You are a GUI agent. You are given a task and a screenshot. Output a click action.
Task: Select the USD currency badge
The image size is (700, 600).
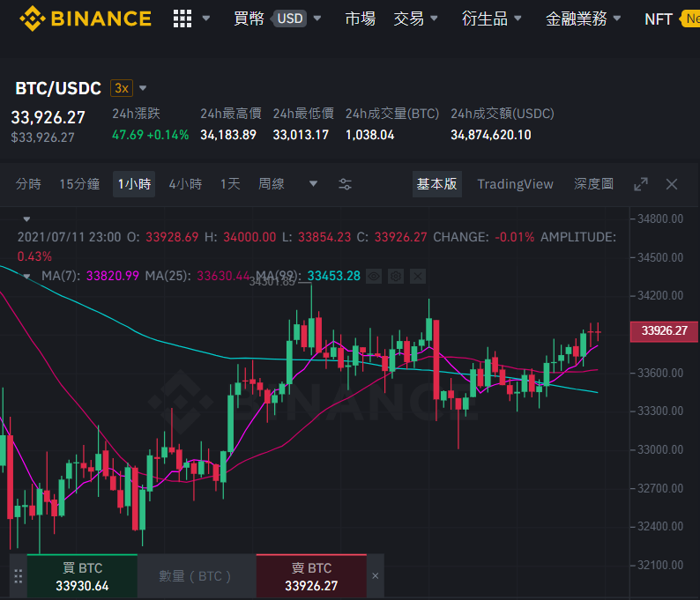(x=290, y=19)
